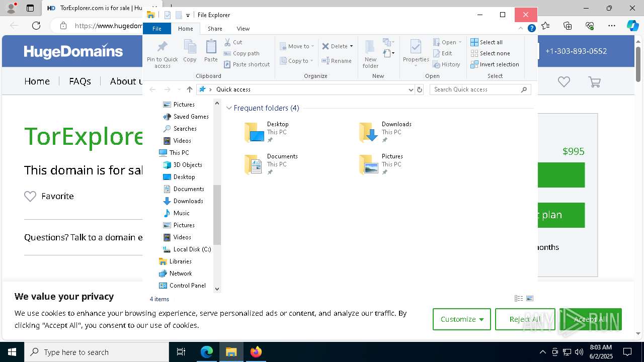Click the HugeDomains logo
Image resolution: width=644 pixels, height=362 pixels.
73,51
